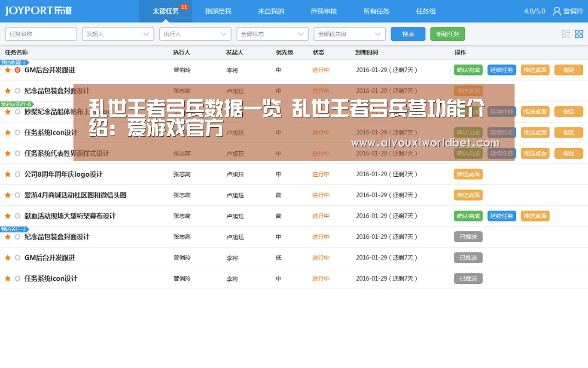Toggle star for 爱游4月商城活动社区图和微信头图
588x368 pixels.
pos(8,195)
